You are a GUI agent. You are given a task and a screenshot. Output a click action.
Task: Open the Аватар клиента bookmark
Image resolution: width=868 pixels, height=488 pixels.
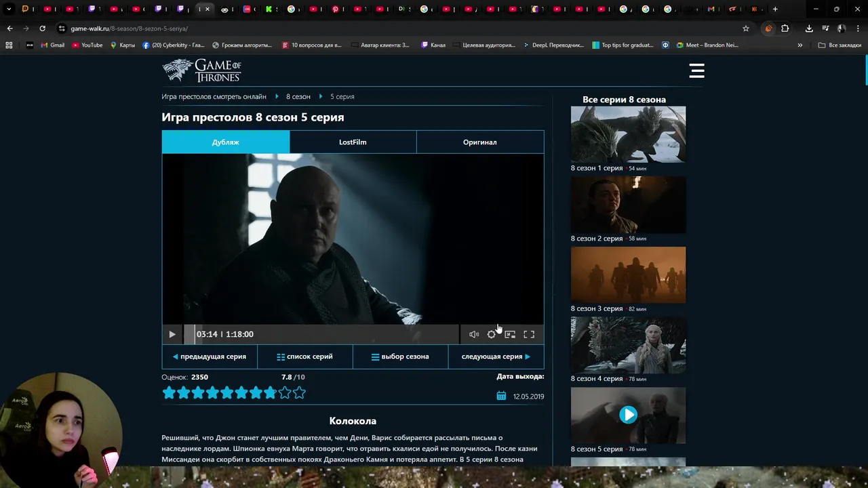(380, 45)
